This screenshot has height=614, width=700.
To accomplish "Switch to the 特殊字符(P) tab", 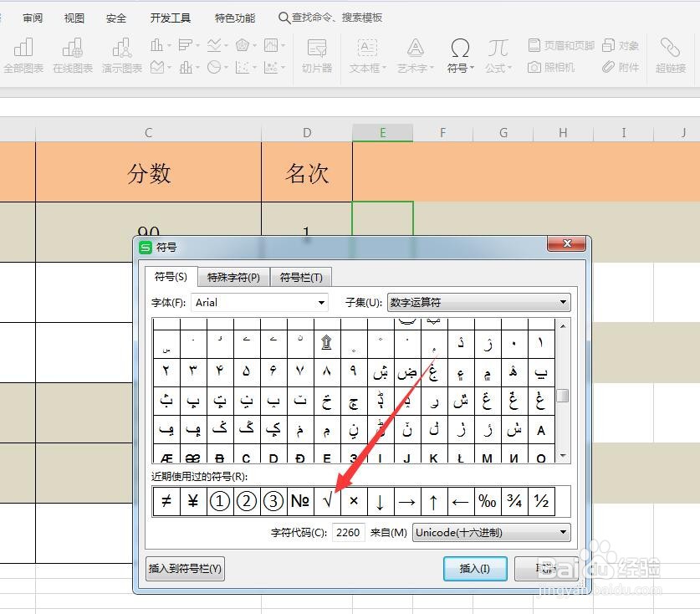I will click(232, 277).
